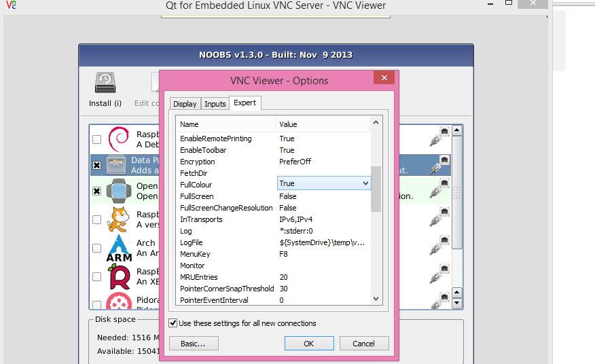
Task: Select the FetchDir parameter
Action: pos(194,173)
